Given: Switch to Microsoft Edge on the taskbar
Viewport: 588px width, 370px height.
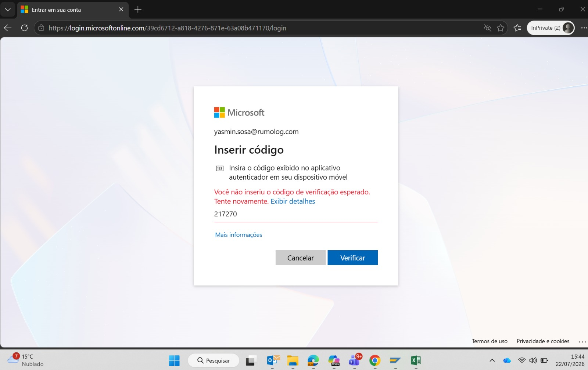Looking at the screenshot, I should (x=313, y=360).
